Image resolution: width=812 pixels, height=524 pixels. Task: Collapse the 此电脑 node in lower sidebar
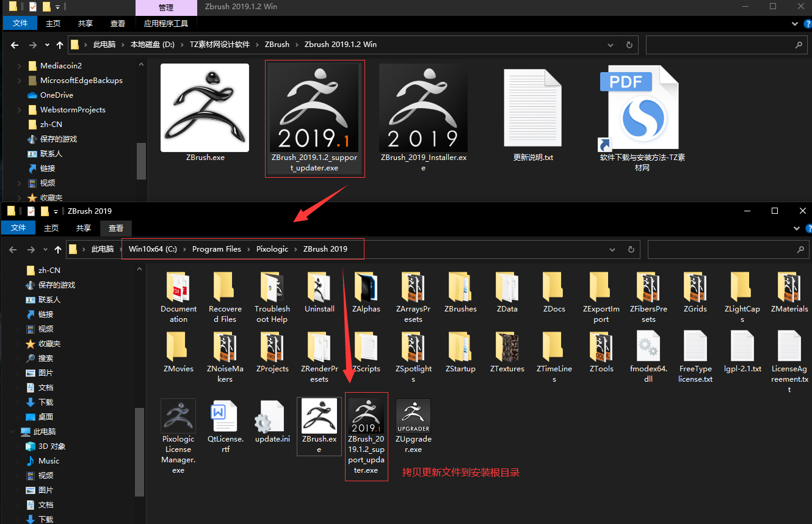[12, 431]
